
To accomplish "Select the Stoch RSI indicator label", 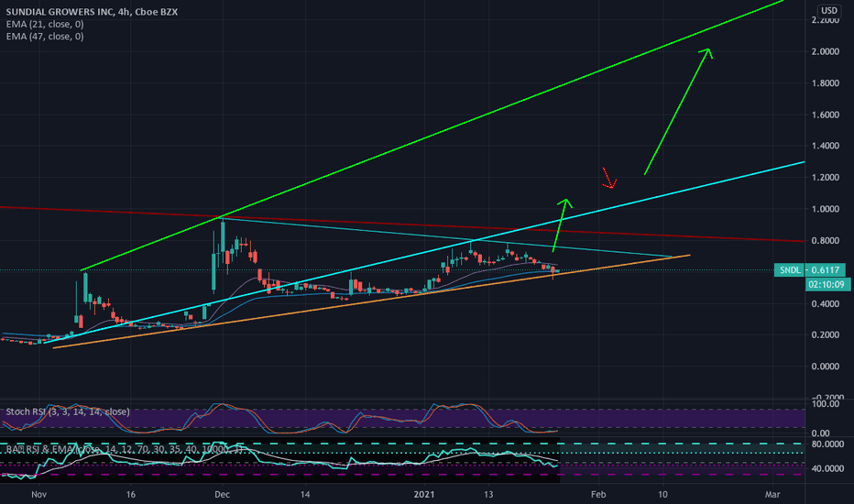I will [68, 412].
